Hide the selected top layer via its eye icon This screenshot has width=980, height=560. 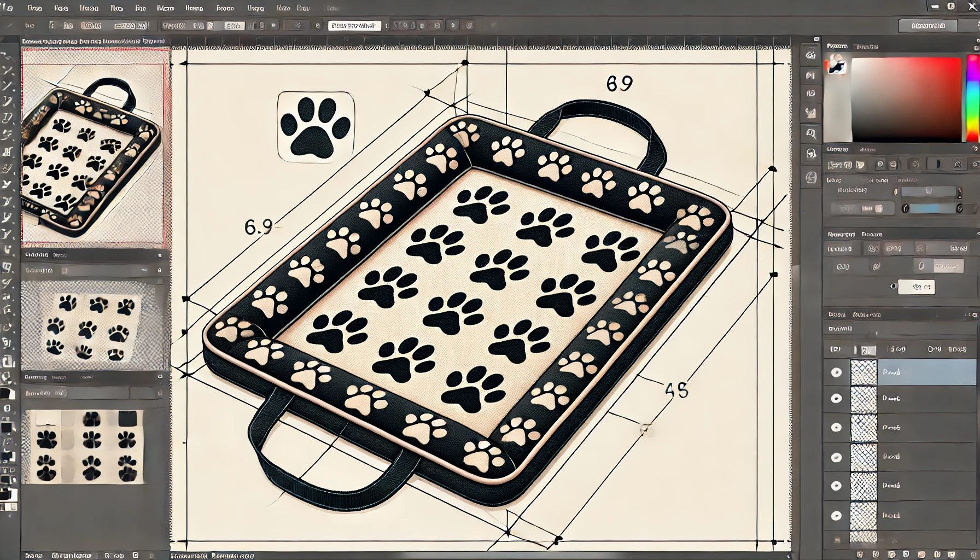click(836, 372)
